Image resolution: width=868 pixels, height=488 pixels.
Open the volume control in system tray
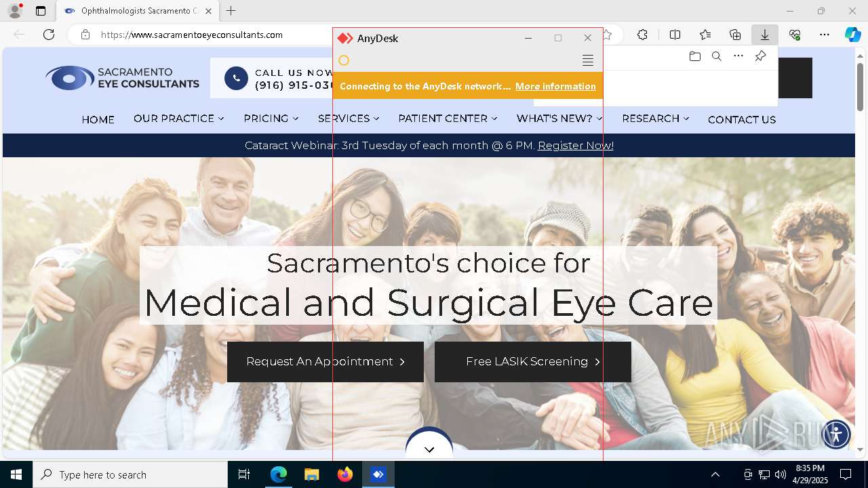tap(781, 474)
